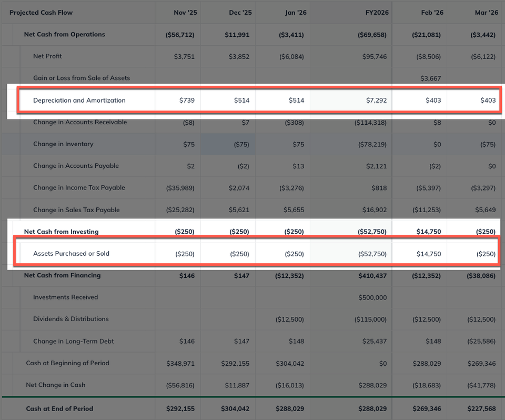Viewport: 505px width, 420px height.
Task: Click the ($25,282) sales tax payable value
Action: click(180, 210)
